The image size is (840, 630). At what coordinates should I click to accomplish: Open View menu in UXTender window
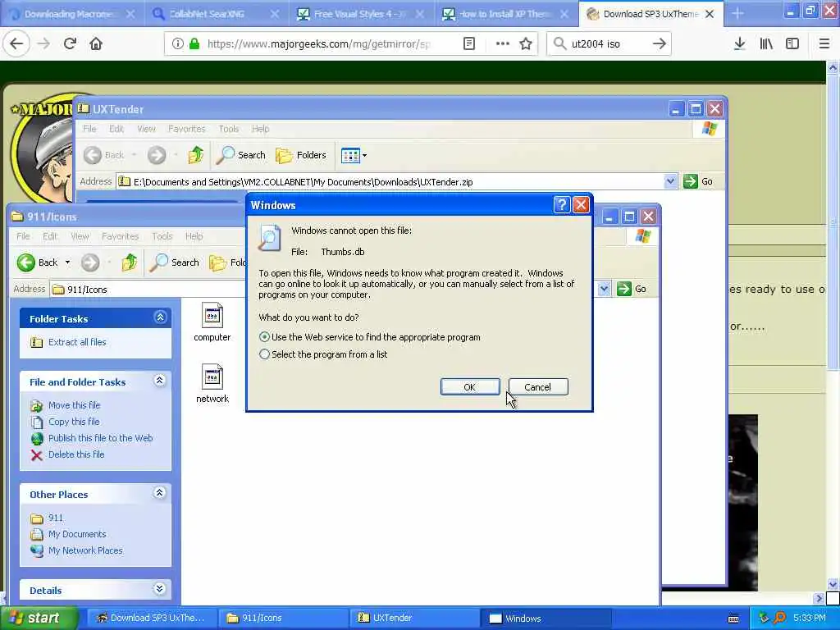(x=146, y=129)
